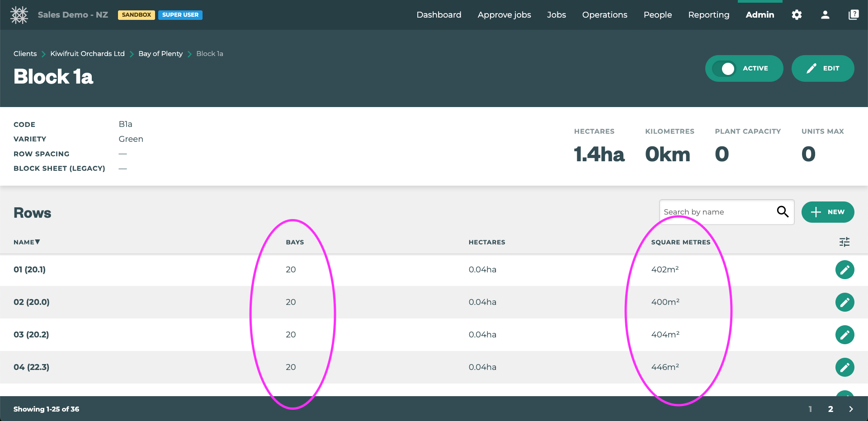868x421 pixels.
Task: Click the search magnifier icon
Action: tap(783, 211)
